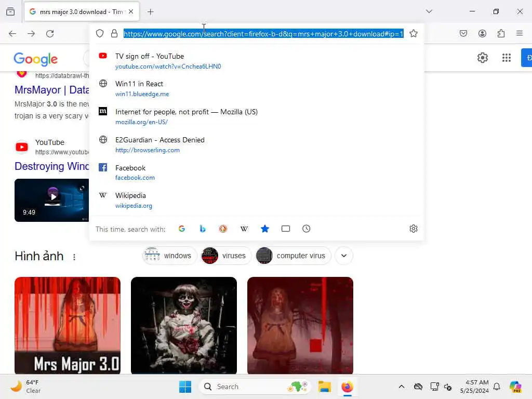This screenshot has height=399, width=532.
Task: Open a new tab with plus button
Action: pyautogui.click(x=150, y=12)
